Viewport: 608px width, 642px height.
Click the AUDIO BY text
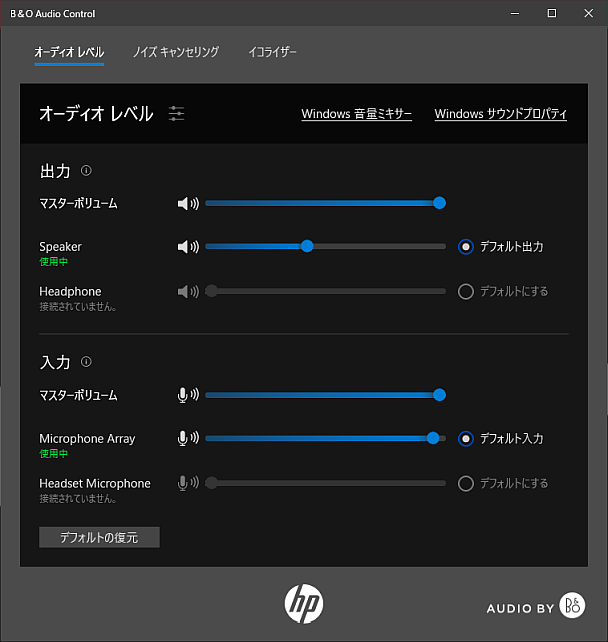pyautogui.click(x=520, y=608)
